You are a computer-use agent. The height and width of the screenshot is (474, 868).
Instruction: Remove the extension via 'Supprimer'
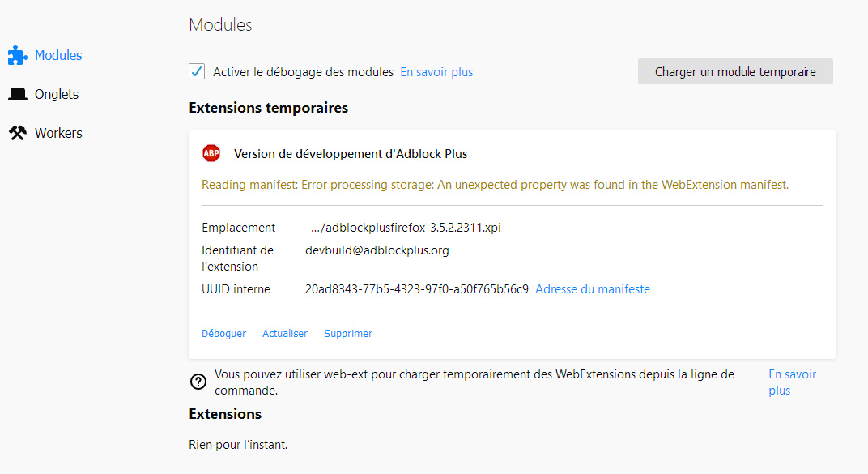coord(348,334)
